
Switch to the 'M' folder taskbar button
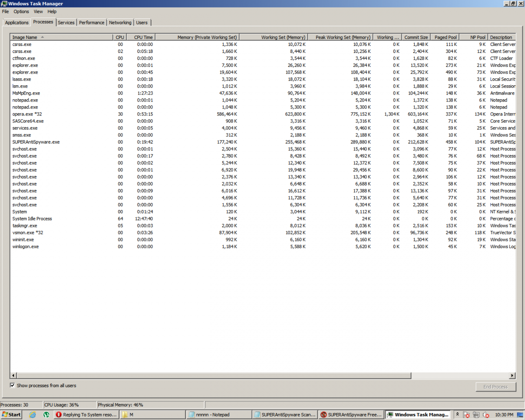152,415
